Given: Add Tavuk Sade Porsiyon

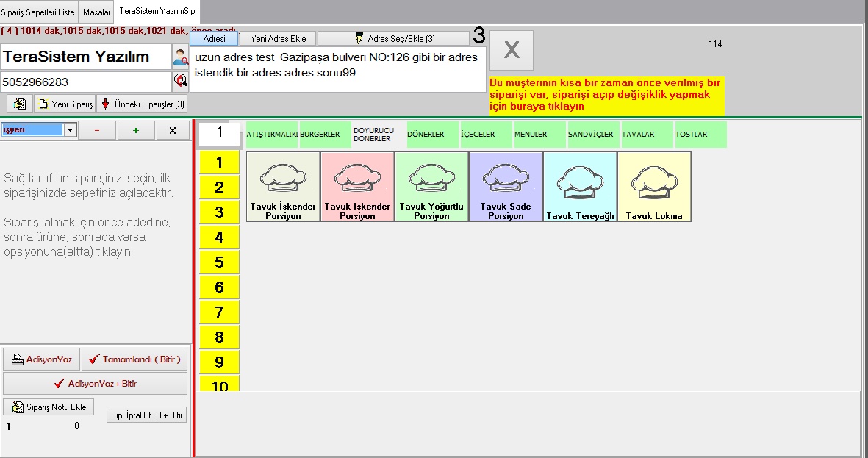Looking at the screenshot, I should [x=506, y=187].
